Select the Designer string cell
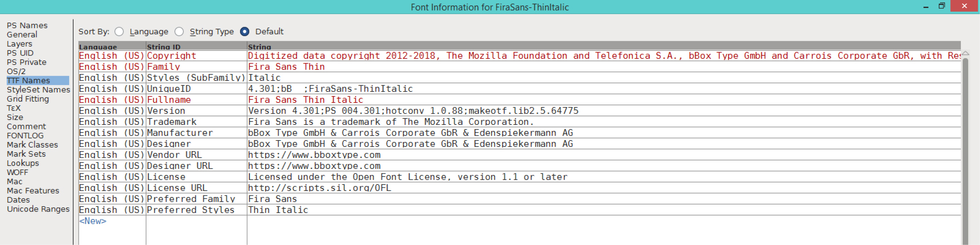Screen dimensions: 980x245 tap(604, 144)
